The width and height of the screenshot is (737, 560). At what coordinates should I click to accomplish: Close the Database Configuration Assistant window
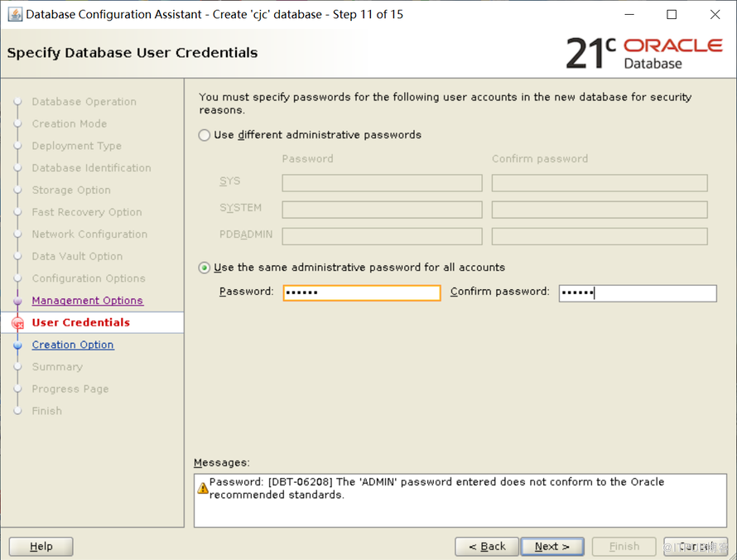point(715,15)
